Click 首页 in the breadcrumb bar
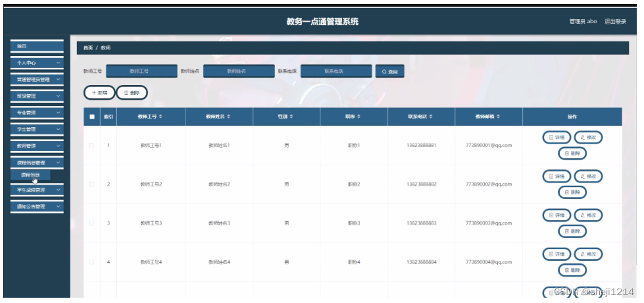Image resolution: width=644 pixels, height=303 pixels. (88, 48)
